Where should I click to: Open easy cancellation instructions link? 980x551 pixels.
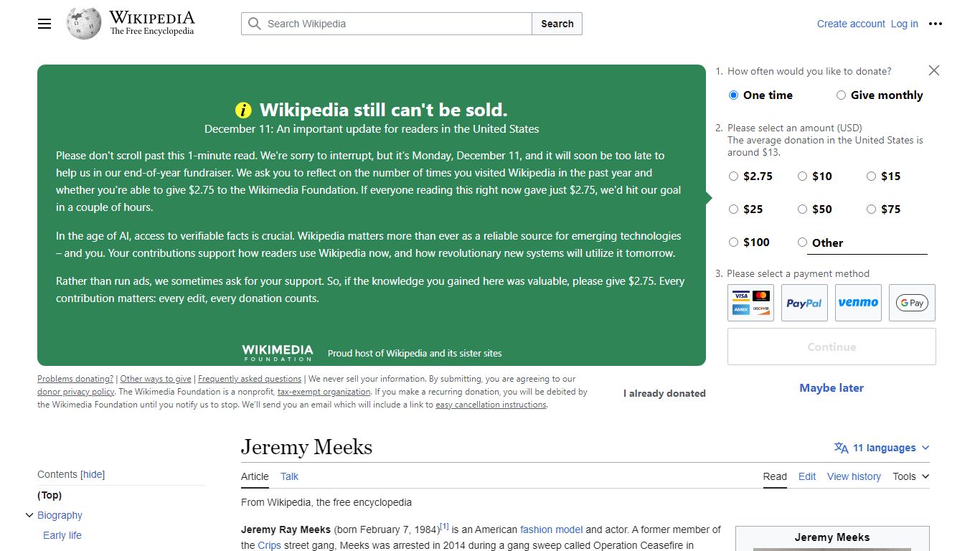coord(491,405)
